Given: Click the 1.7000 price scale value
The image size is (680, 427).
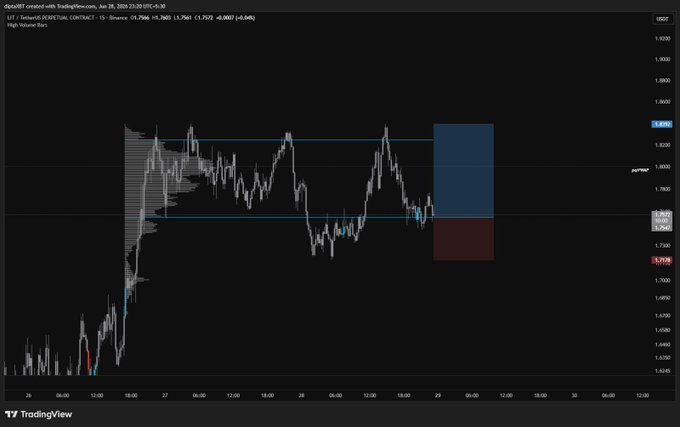Looking at the screenshot, I should [662, 280].
